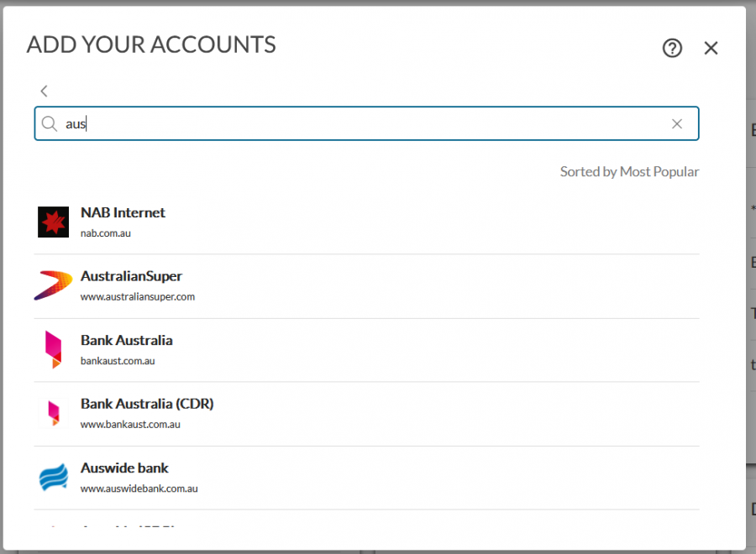Viewport: 756px width, 554px height.
Task: Click Sorted by Most Popular label
Action: click(629, 172)
